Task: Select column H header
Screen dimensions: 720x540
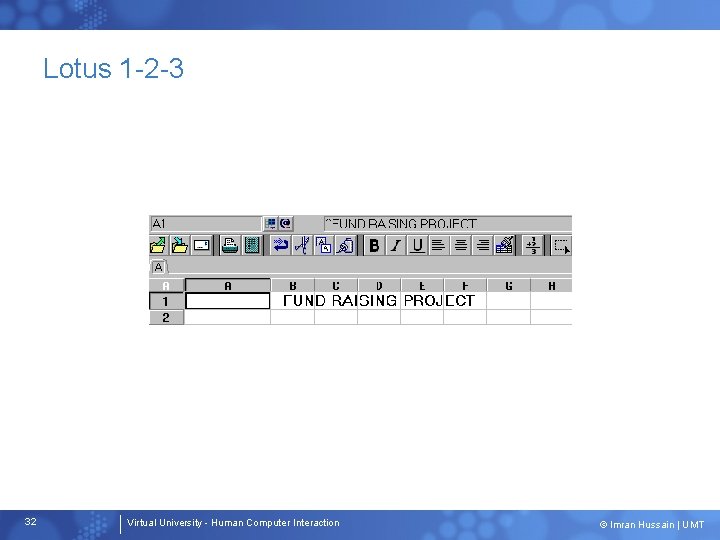Action: pyautogui.click(x=551, y=286)
